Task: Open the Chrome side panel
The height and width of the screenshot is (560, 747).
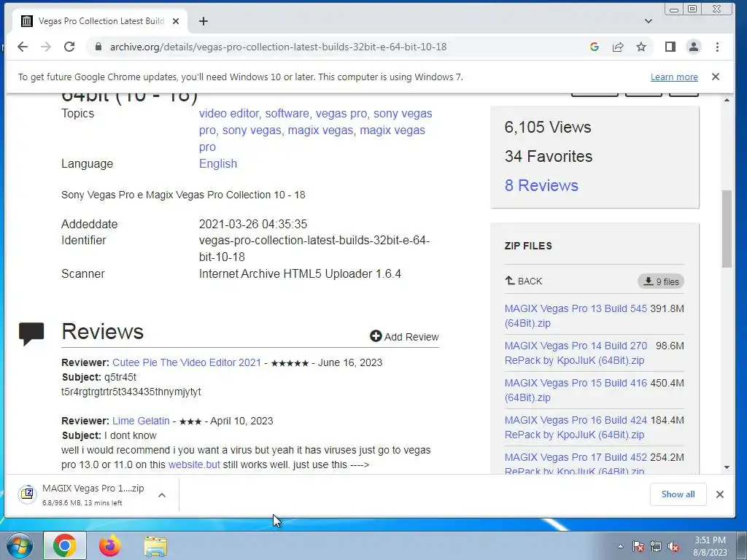Action: click(670, 47)
